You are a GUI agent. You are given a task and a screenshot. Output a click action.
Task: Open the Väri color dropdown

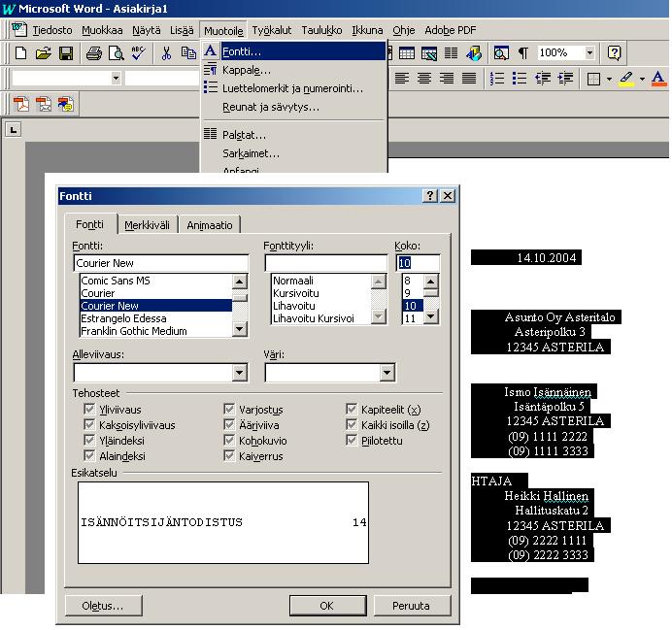386,373
